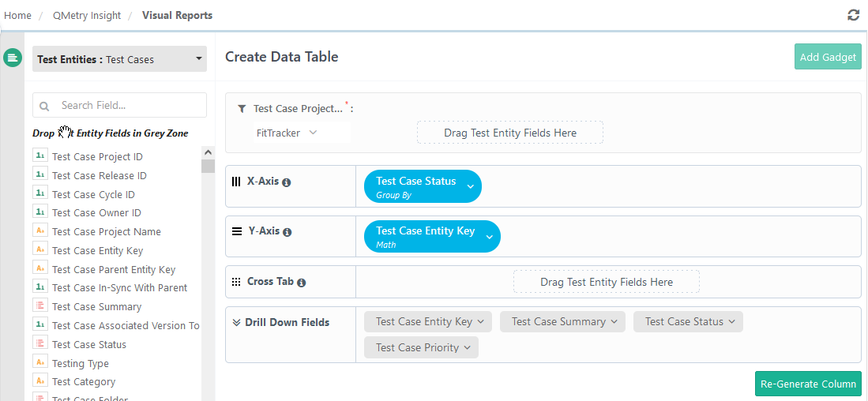
Task: Click the search magnifier icon
Action: (x=44, y=106)
